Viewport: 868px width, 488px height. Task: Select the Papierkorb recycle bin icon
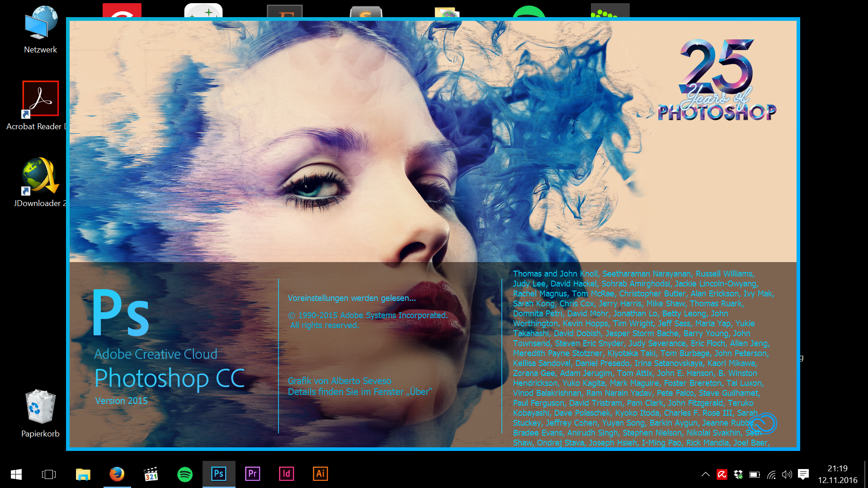tap(40, 407)
